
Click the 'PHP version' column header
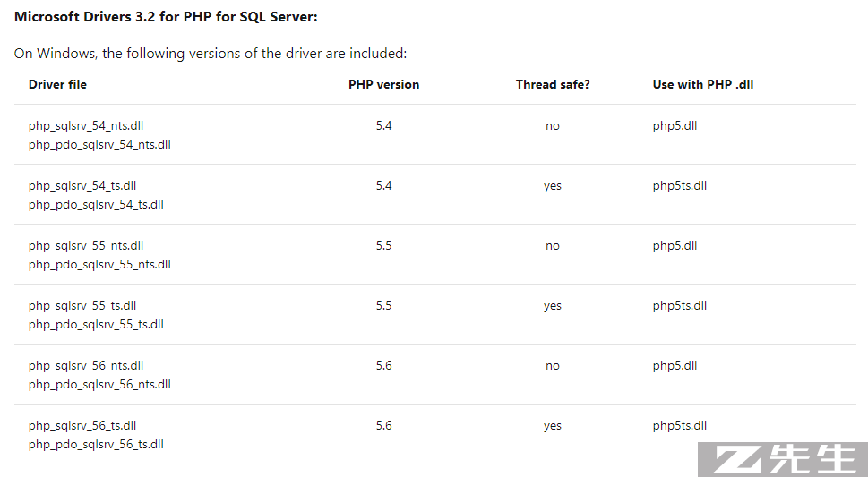coord(383,85)
